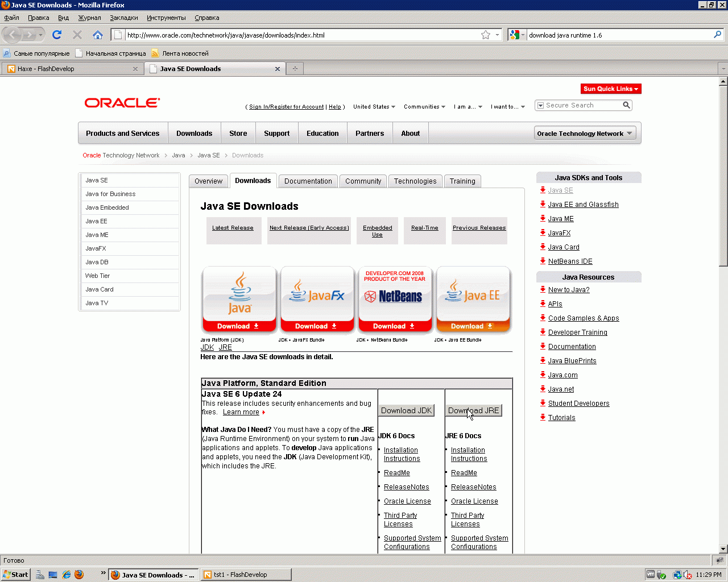Viewport: 728px width, 582px height.
Task: Open the list all tabs dropdown
Action: (x=723, y=69)
